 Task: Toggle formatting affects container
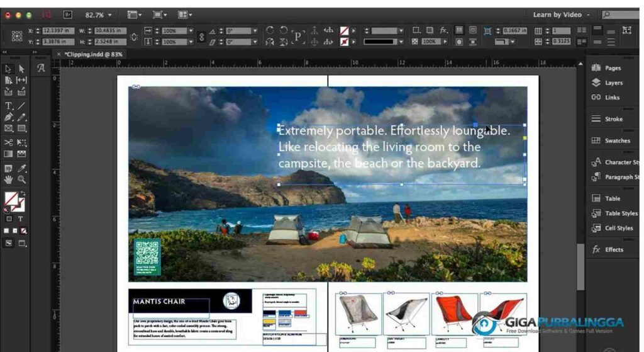point(9,219)
